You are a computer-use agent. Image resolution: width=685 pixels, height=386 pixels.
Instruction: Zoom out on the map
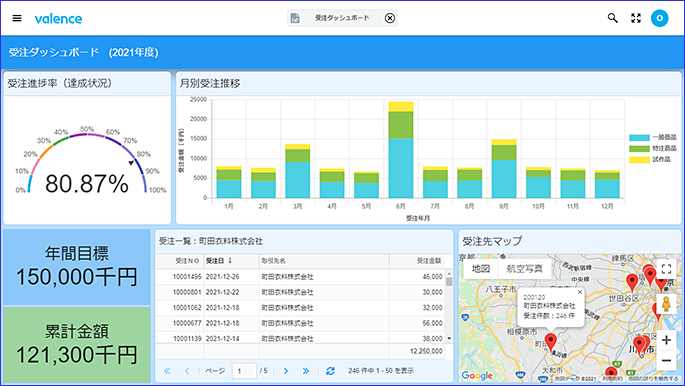[666, 360]
